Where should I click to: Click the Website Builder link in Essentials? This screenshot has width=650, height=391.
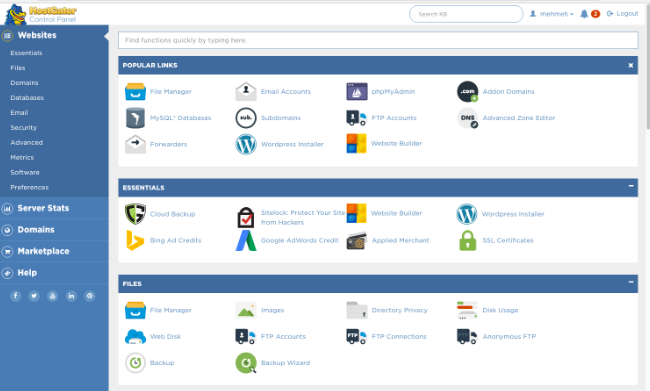396,213
